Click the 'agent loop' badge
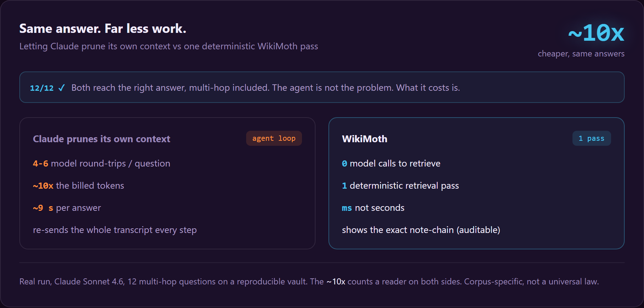The image size is (644, 308). pyautogui.click(x=274, y=138)
